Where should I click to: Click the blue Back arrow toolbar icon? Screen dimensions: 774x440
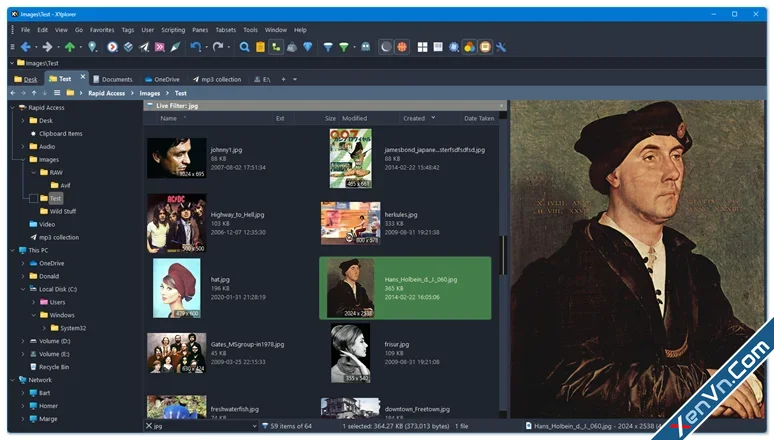(26, 47)
